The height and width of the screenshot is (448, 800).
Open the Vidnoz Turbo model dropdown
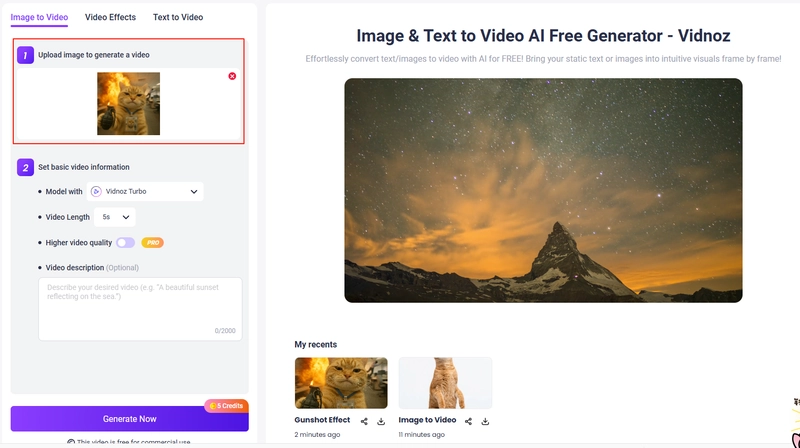pyautogui.click(x=145, y=191)
